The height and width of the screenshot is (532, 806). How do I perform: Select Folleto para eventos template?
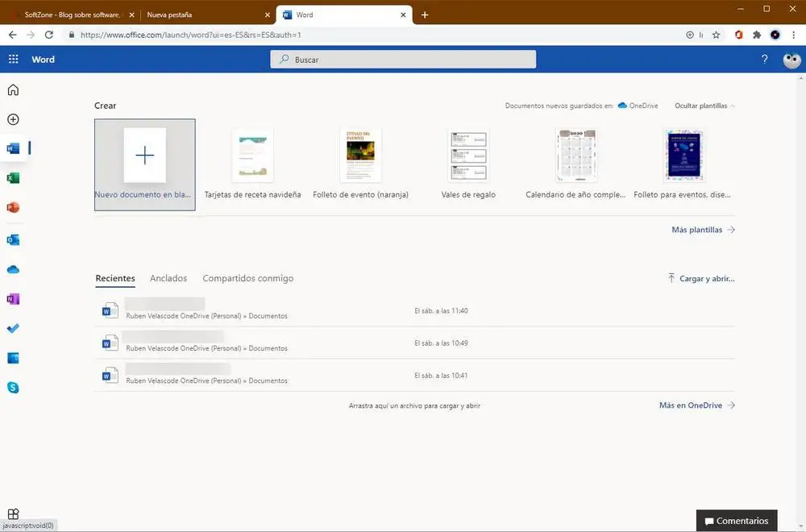point(682,164)
